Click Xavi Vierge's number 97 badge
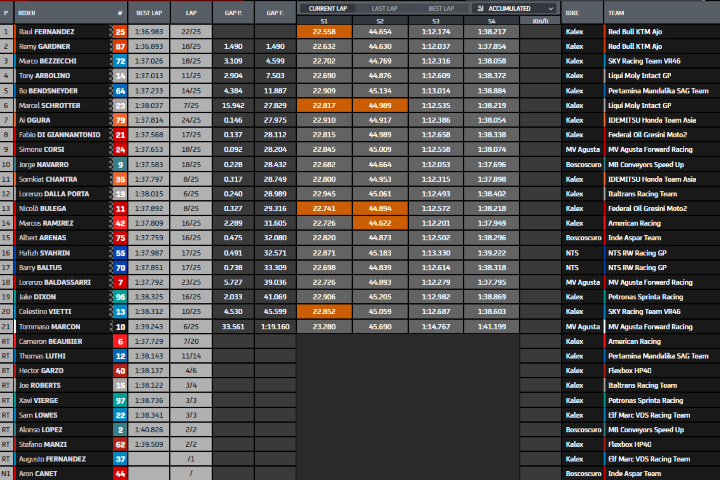The height and width of the screenshot is (480, 720). (120, 400)
